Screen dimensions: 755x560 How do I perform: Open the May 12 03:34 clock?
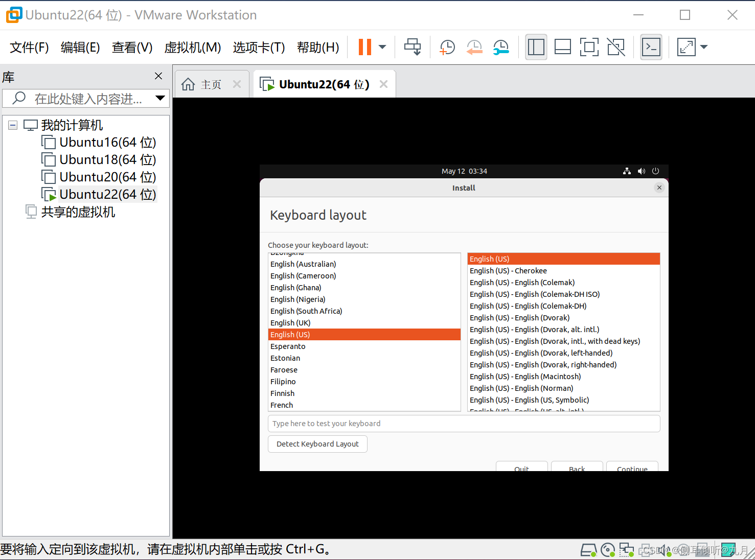464,171
